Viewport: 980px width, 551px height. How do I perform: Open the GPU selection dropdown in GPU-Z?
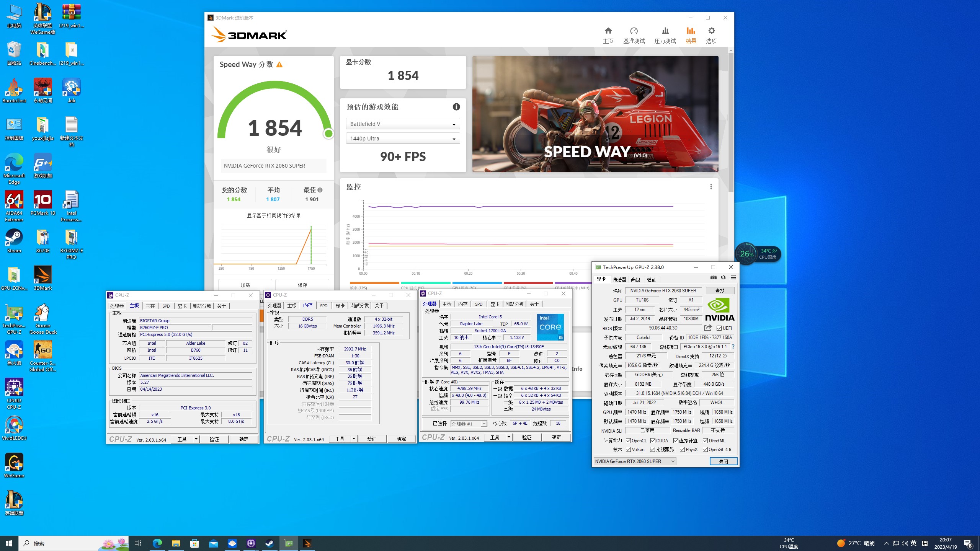pyautogui.click(x=635, y=461)
